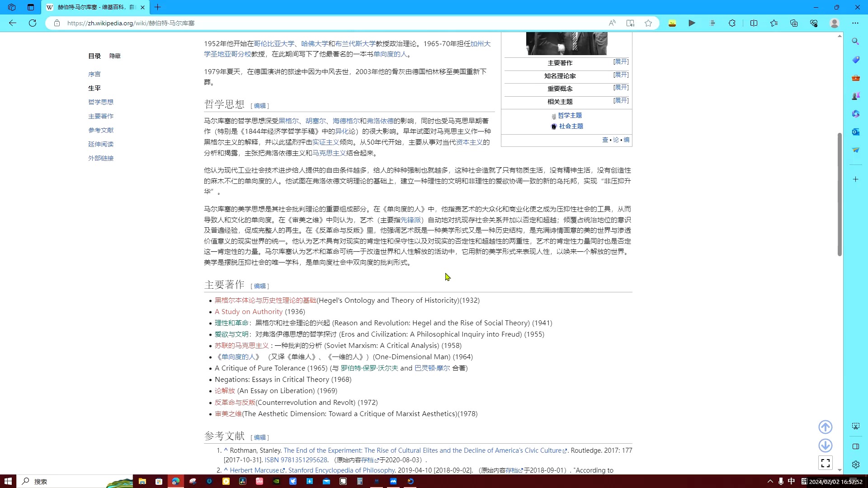
Task: Open the 单向度的人 link in biography
Action: [390, 54]
